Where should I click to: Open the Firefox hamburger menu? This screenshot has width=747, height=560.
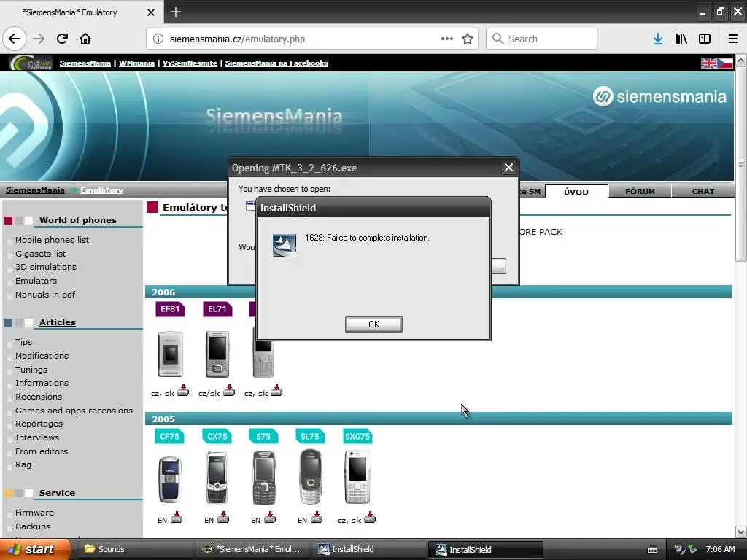coord(733,39)
